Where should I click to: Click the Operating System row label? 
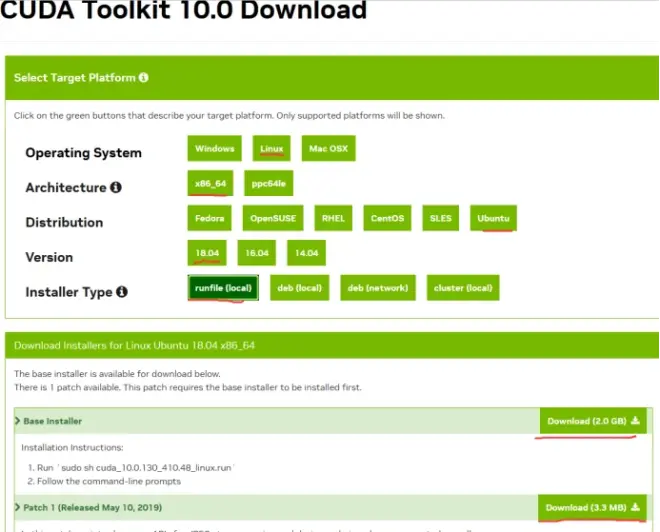coord(83,152)
